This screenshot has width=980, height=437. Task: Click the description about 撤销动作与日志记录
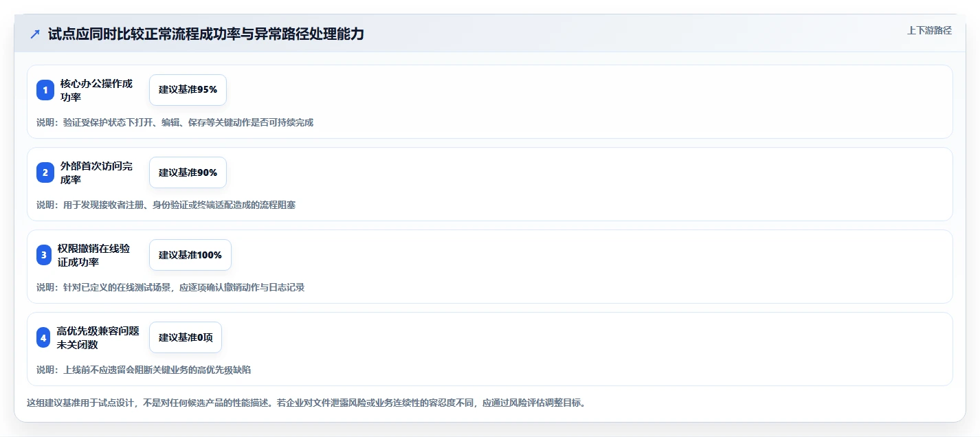pos(170,287)
